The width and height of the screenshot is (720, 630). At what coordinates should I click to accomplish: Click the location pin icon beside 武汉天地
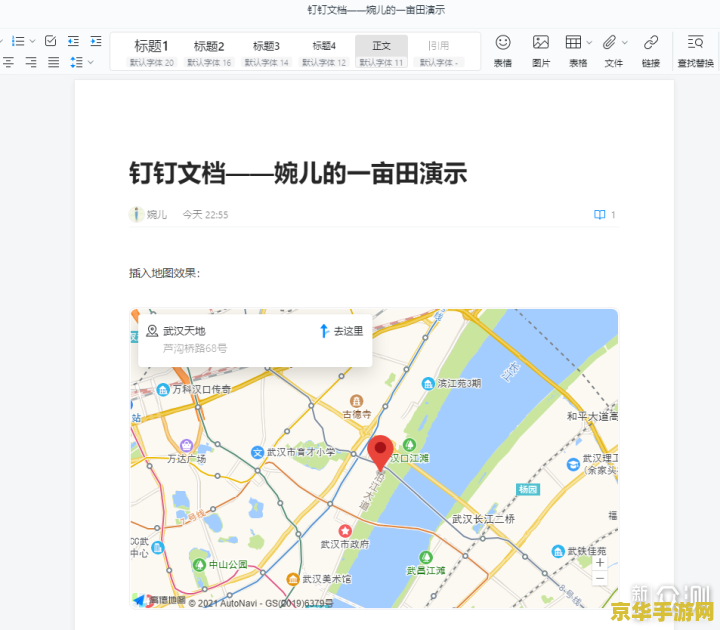(152, 331)
